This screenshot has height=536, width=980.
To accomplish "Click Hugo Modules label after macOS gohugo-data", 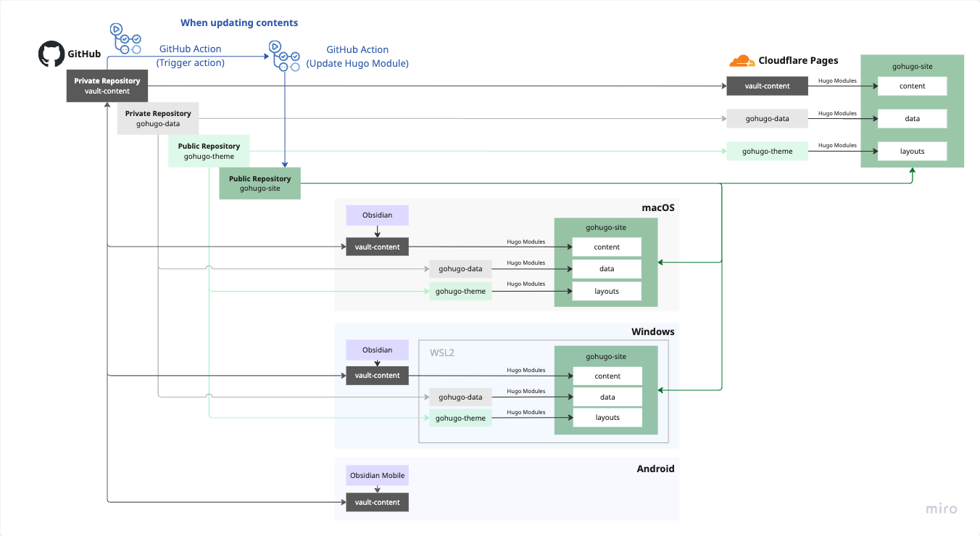I will tap(526, 263).
